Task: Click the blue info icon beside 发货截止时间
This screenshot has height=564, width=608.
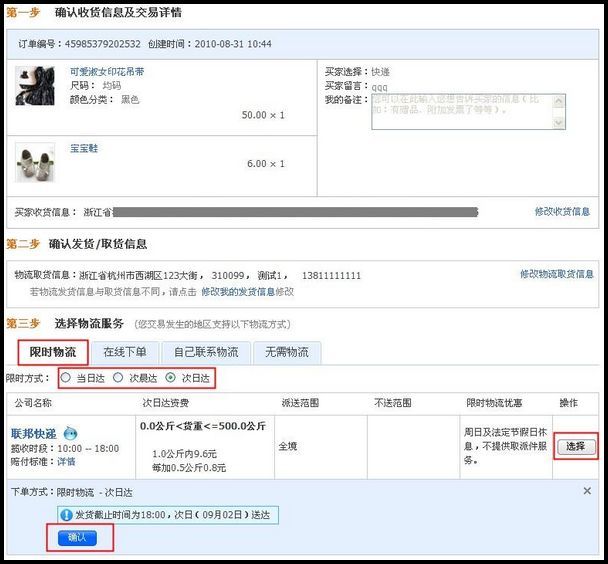Action: (66, 515)
